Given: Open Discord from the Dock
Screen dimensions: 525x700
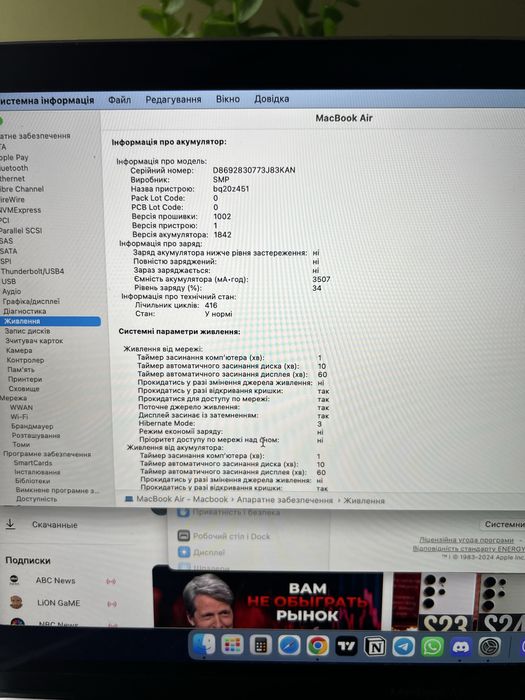Looking at the screenshot, I should point(461,646).
